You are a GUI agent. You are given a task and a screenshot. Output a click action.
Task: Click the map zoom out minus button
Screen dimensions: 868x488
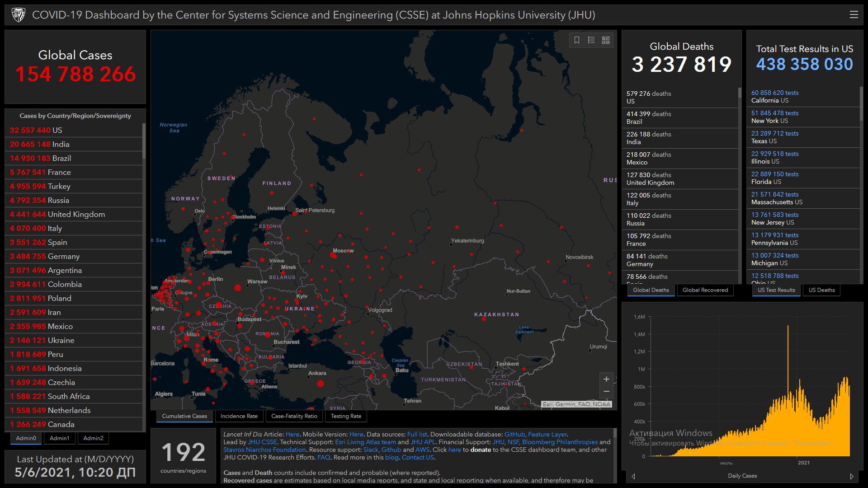pos(606,391)
